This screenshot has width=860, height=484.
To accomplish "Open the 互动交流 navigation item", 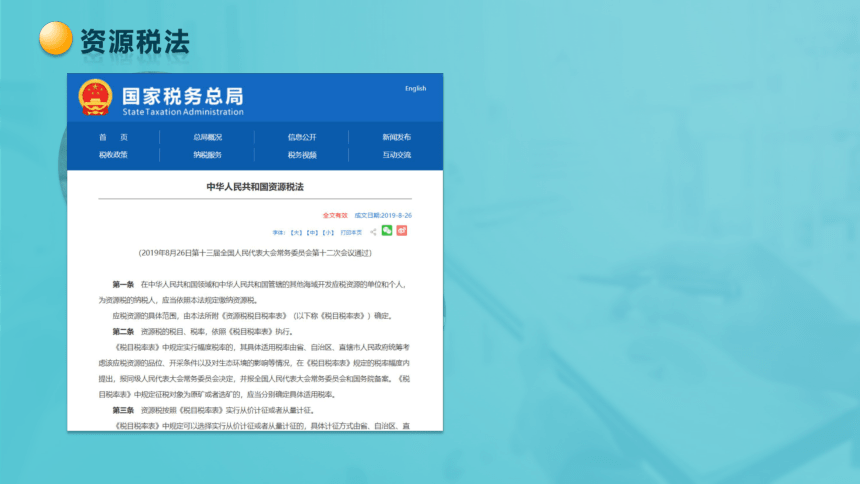I will [397, 155].
